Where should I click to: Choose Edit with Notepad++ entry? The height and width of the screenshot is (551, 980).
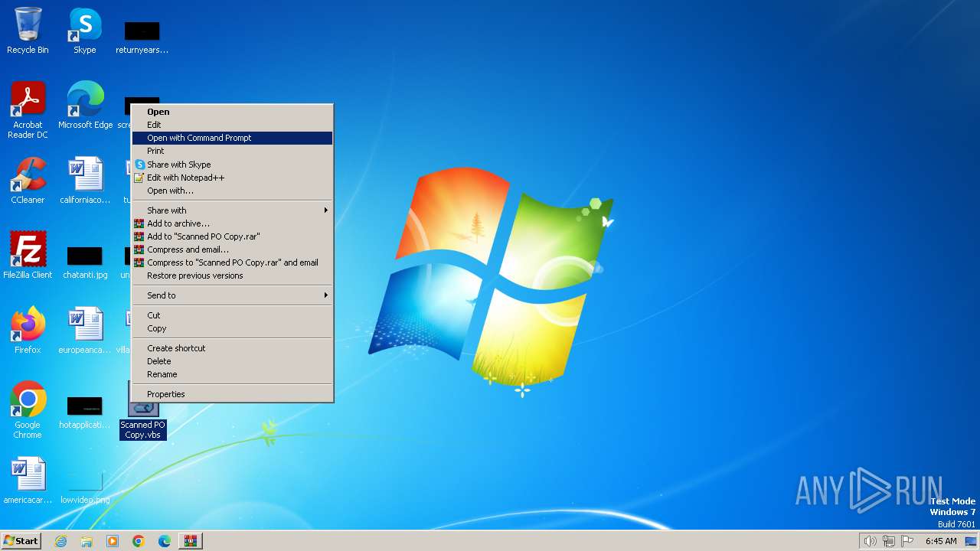232,178
